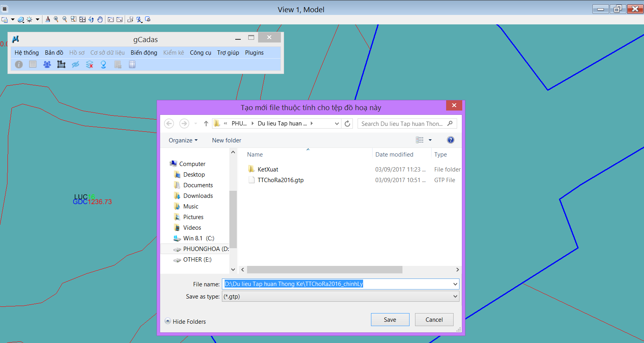Toggle Hide Folders in the save dialog
644x343 pixels.
(185, 321)
